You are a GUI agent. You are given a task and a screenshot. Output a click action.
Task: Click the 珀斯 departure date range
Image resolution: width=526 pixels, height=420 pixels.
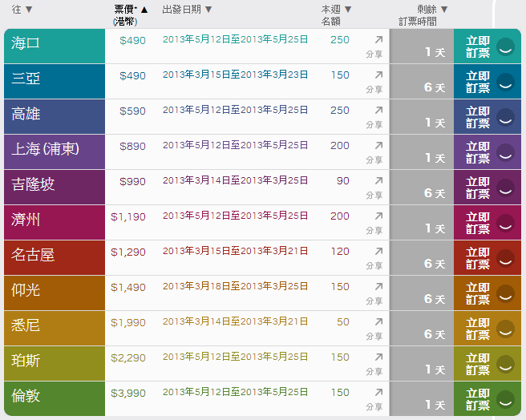click(x=235, y=357)
